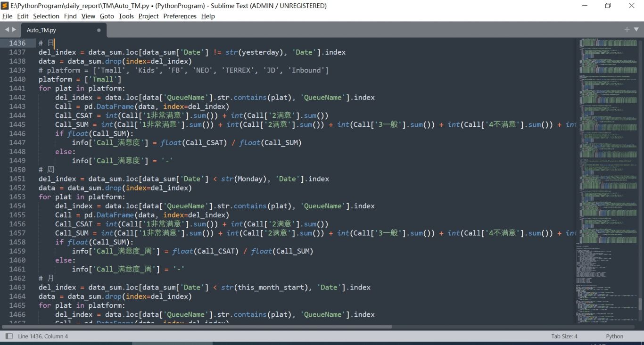
Task: Click Call_CSAT assignment on line 1444
Action: [x=192, y=115]
